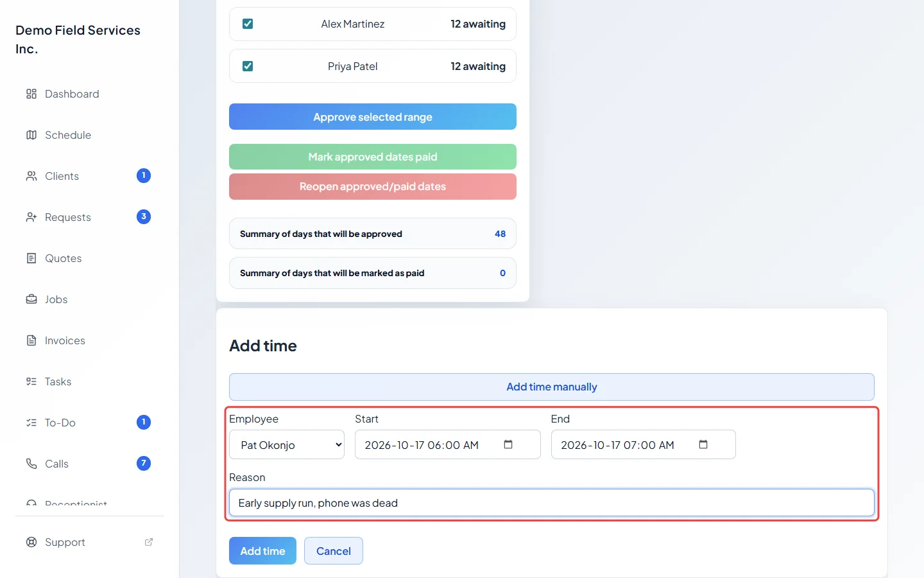Click Mark approved dates paid button

coord(373,157)
